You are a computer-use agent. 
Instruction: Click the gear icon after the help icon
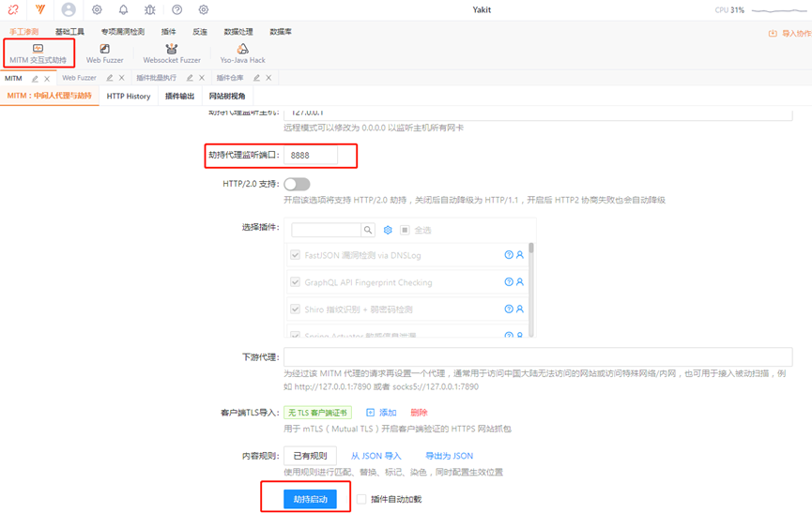coord(204,9)
